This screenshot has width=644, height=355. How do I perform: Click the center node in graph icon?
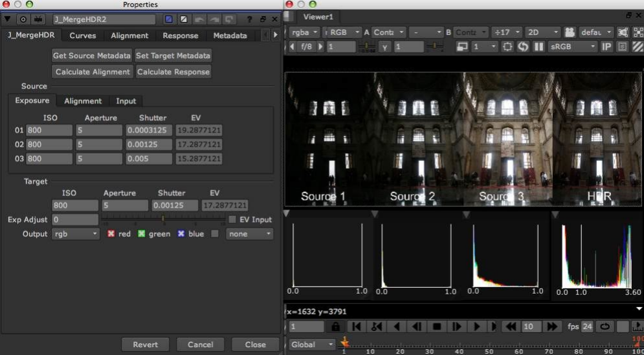[23, 19]
